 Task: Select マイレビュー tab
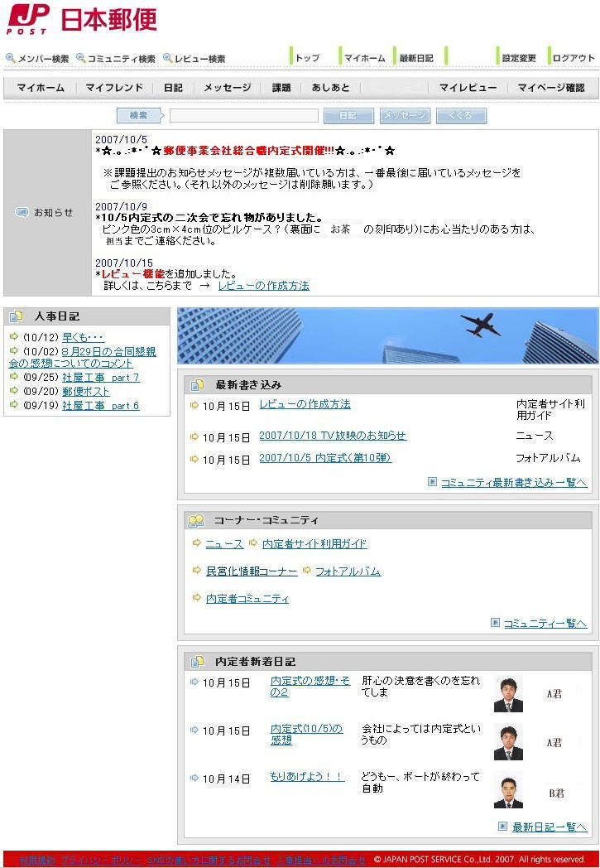468,88
